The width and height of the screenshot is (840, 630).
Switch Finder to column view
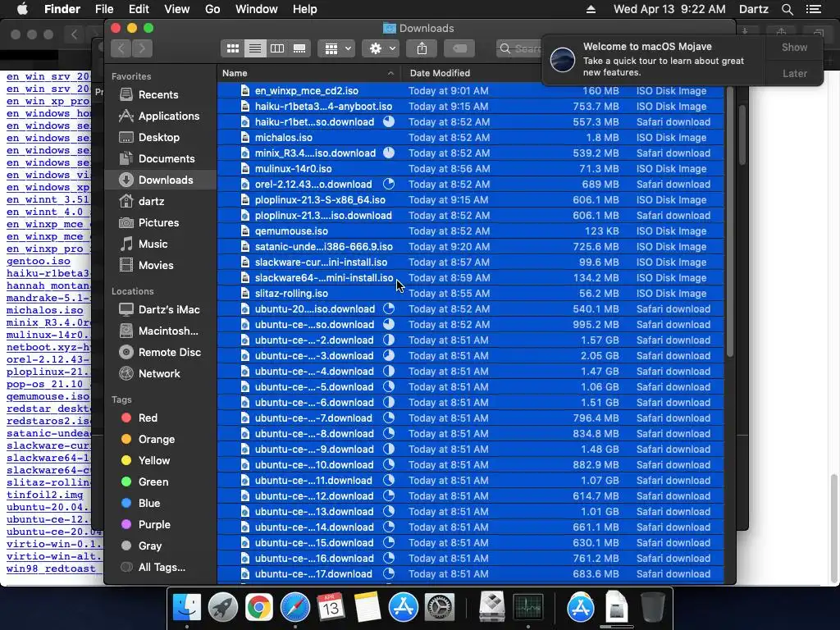277,48
